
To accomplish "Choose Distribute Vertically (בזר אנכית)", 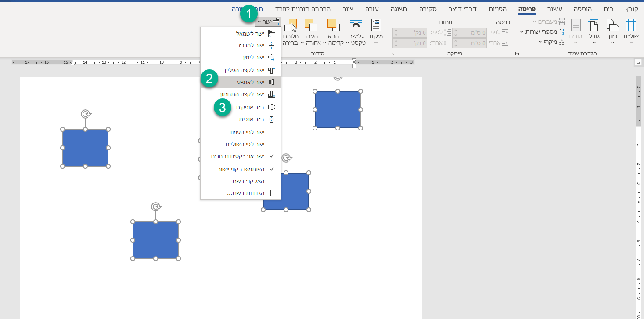I will (x=241, y=119).
